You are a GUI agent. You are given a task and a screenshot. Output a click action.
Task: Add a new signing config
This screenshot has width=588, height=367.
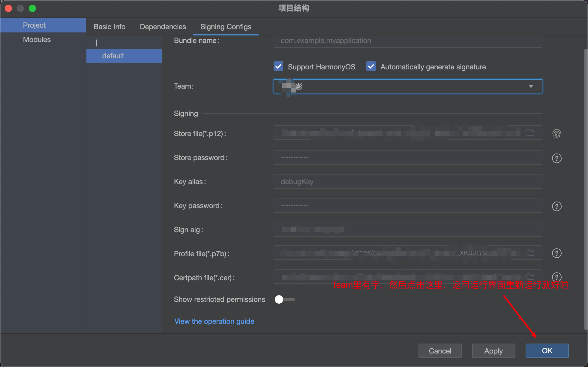(x=97, y=43)
